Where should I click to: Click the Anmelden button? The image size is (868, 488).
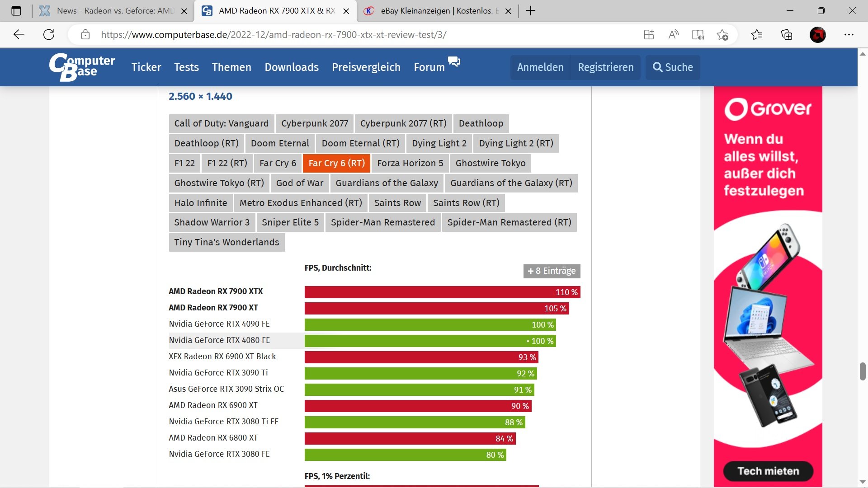(x=540, y=67)
